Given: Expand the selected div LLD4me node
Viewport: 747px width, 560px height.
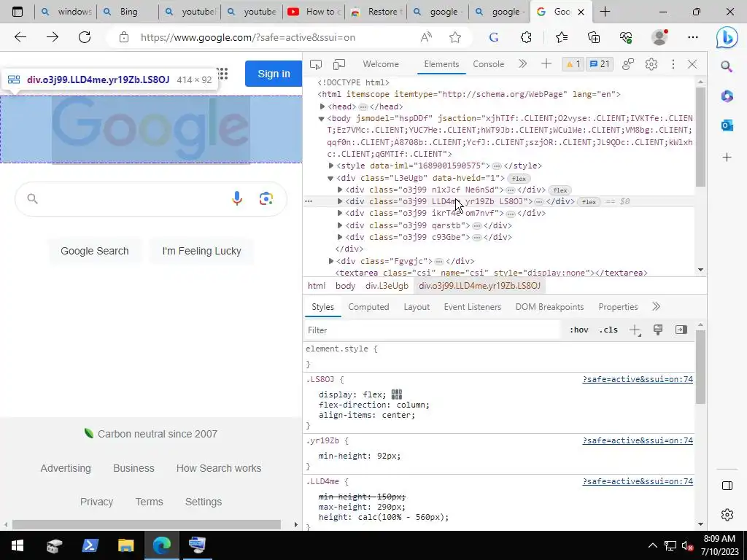Looking at the screenshot, I should (x=340, y=201).
